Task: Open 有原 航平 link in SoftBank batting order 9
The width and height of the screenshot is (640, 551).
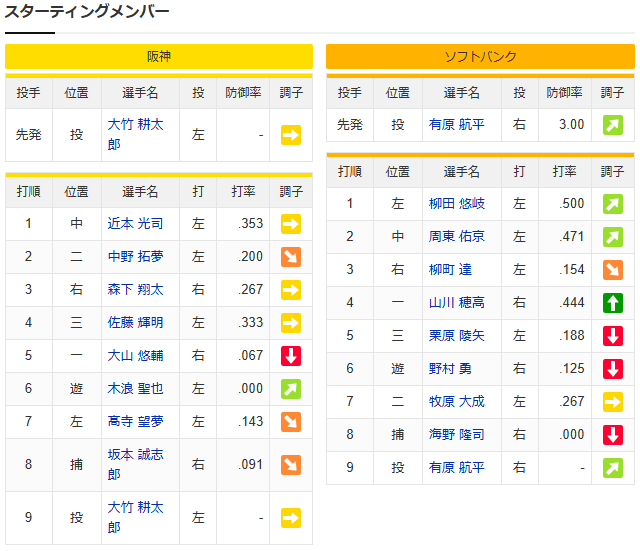Action: coord(456,468)
